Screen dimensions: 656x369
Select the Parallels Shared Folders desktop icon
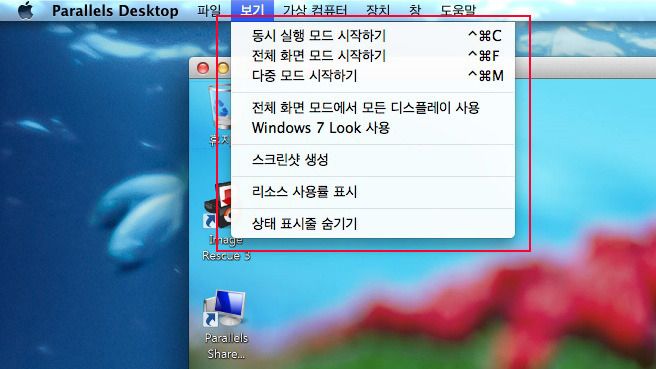pos(226,324)
